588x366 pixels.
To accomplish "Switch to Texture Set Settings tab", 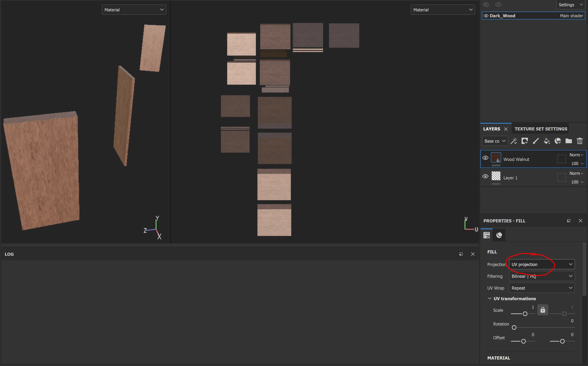I will click(x=541, y=129).
